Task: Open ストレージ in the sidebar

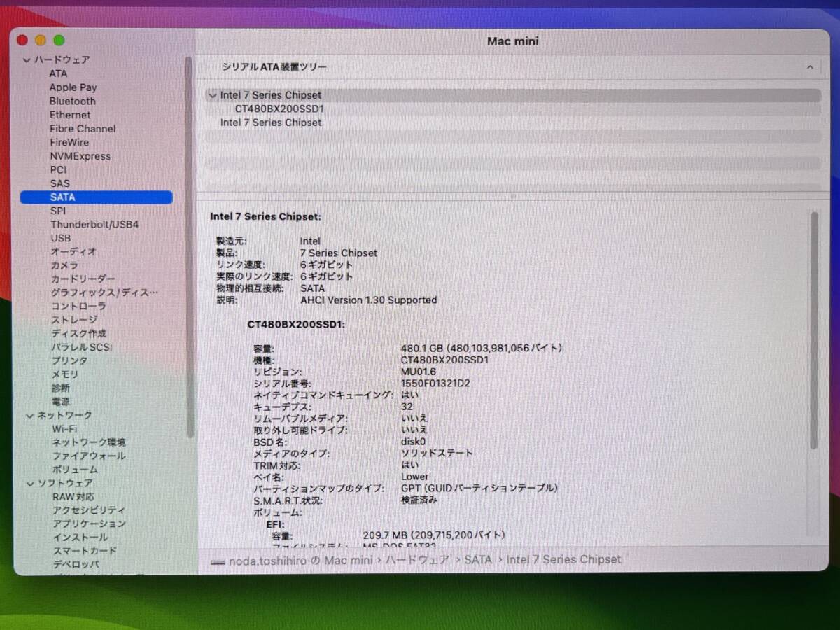Action: pyautogui.click(x=73, y=320)
